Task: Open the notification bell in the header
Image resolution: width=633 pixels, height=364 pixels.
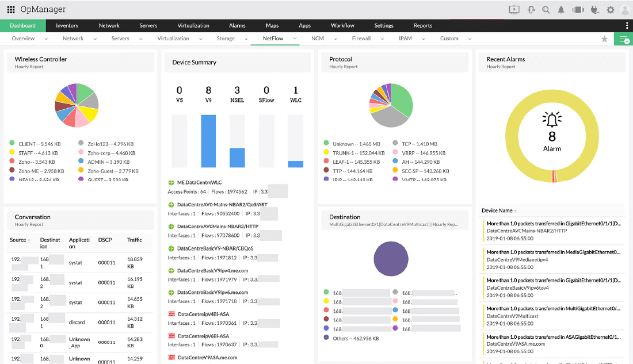Action: [561, 10]
